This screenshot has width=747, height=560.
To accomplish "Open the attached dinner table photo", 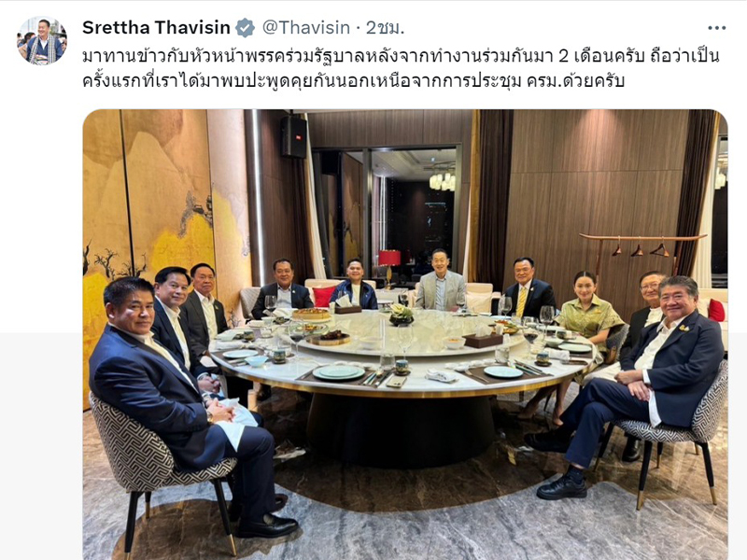I will (405, 335).
